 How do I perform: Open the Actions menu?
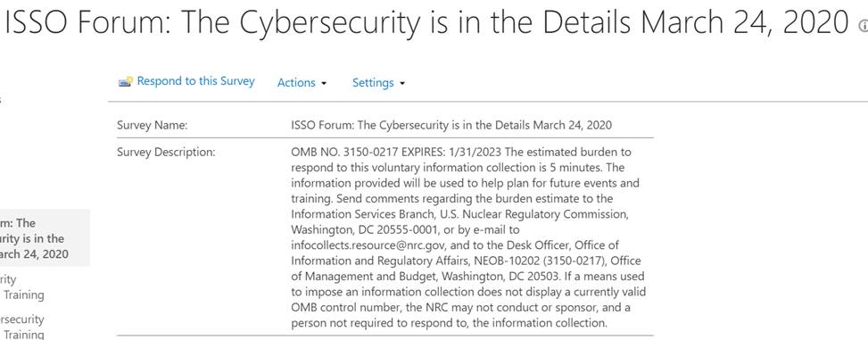click(x=296, y=82)
